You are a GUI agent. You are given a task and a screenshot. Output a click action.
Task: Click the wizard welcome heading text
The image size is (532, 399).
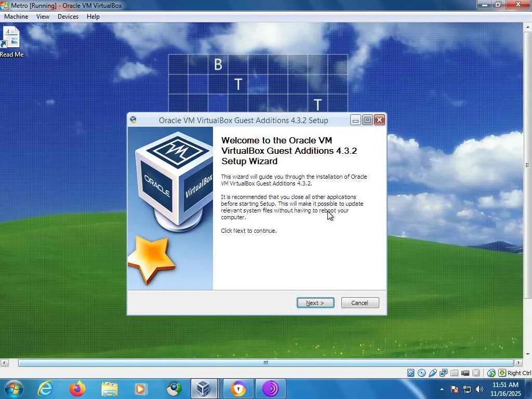pos(289,151)
